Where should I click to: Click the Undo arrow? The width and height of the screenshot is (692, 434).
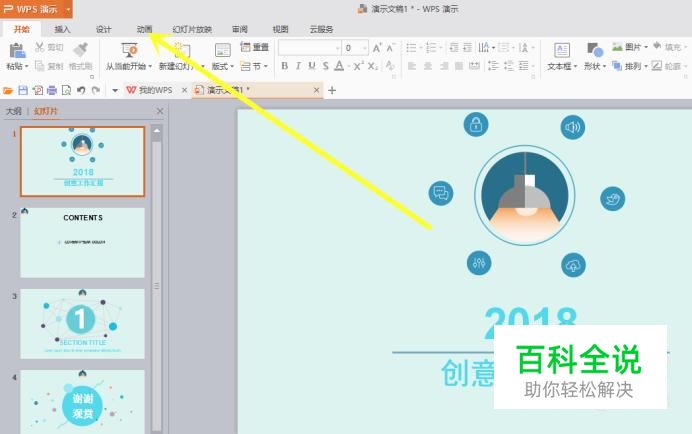coord(81,91)
